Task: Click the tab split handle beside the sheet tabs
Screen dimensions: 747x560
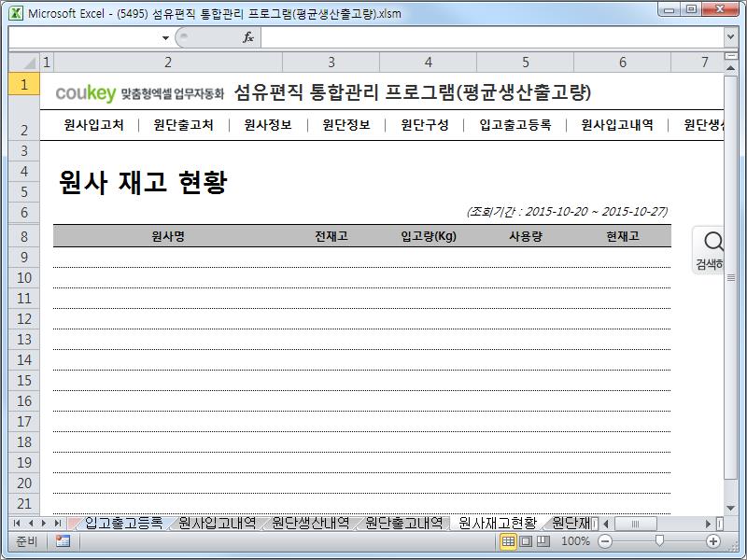Action: point(595,524)
